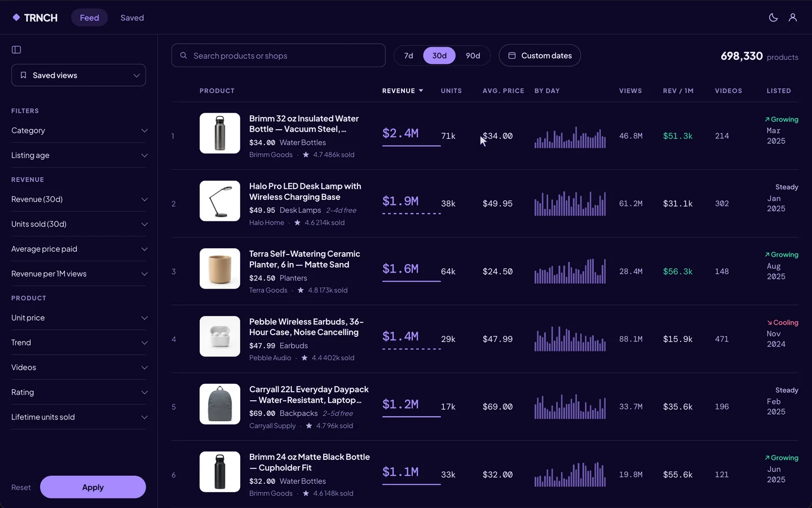Click the Search products or shops field

(279, 55)
